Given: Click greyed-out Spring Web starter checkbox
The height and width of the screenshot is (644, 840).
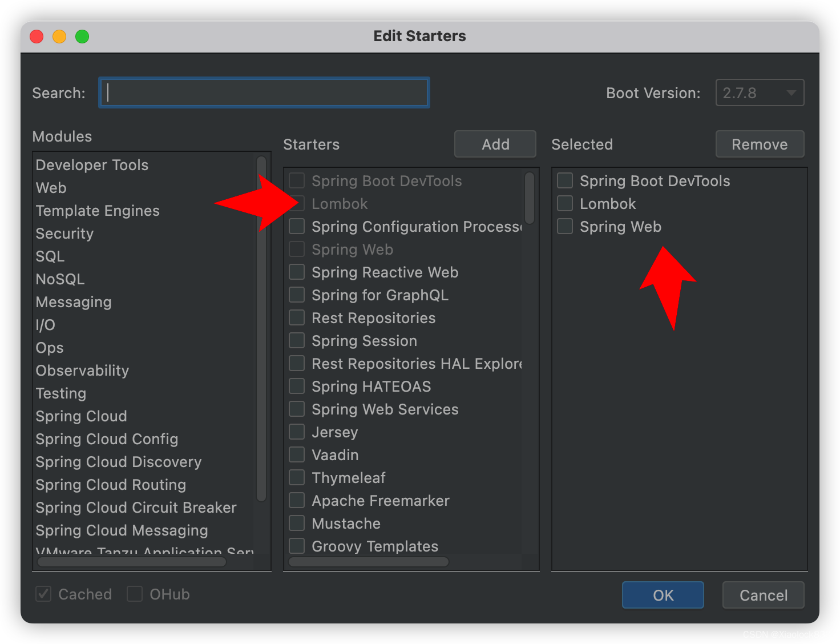Looking at the screenshot, I should pos(297,249).
